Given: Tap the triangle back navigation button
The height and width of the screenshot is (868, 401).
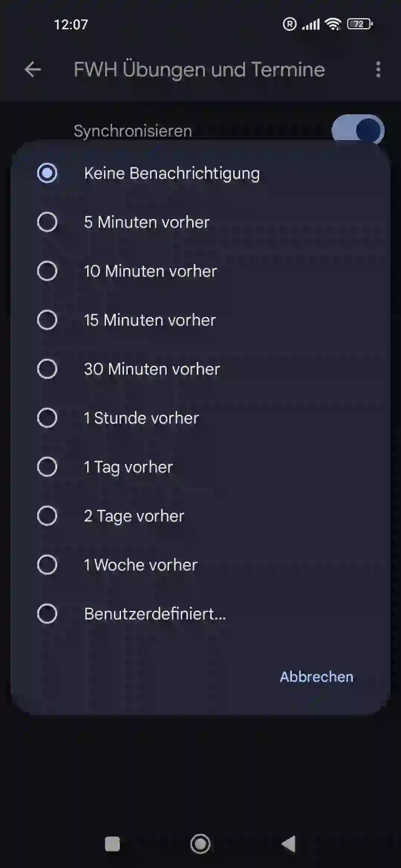Looking at the screenshot, I should point(288,844).
